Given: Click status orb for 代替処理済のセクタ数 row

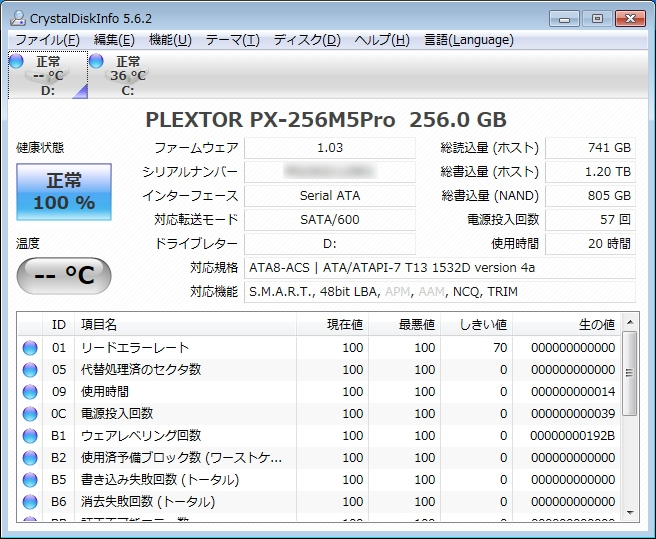Looking at the screenshot, I should click(30, 370).
